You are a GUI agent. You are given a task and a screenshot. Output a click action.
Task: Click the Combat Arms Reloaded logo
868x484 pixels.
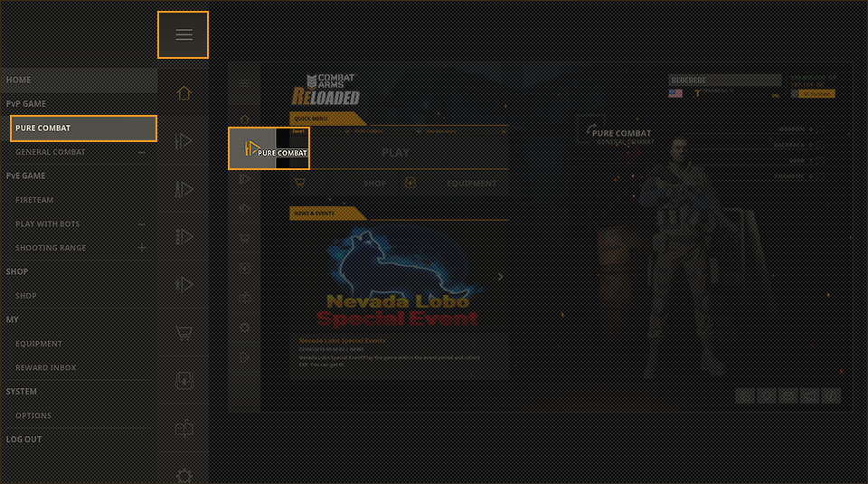point(326,90)
